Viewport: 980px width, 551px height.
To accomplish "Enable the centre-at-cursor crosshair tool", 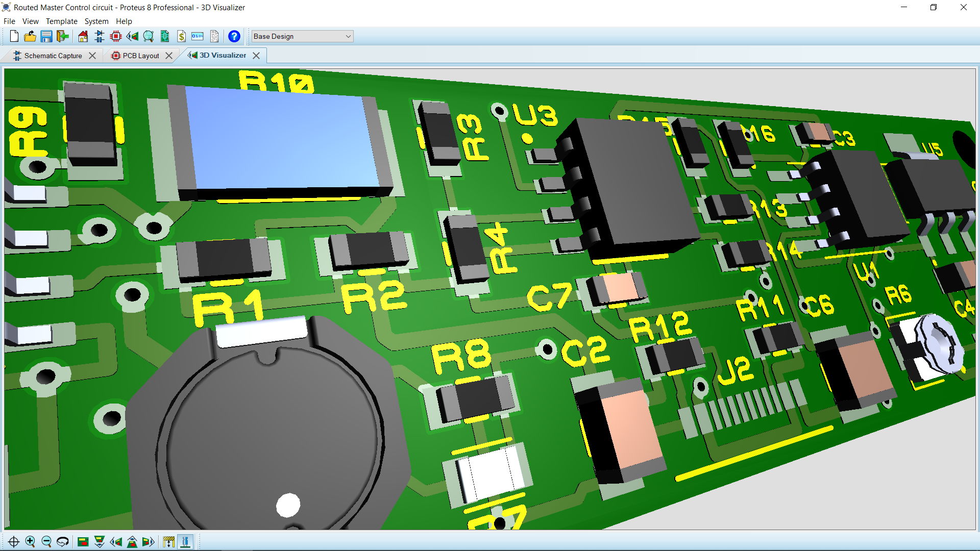I will point(15,542).
